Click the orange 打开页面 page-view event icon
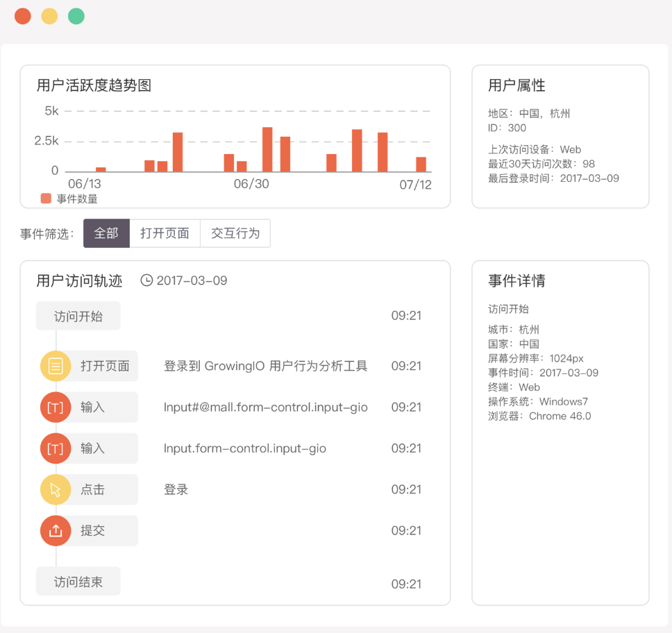 click(x=56, y=366)
